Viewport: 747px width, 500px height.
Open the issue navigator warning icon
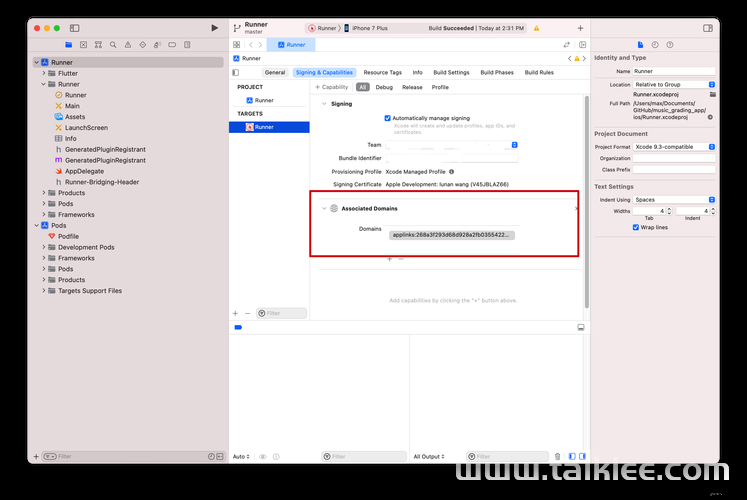[x=128, y=45]
